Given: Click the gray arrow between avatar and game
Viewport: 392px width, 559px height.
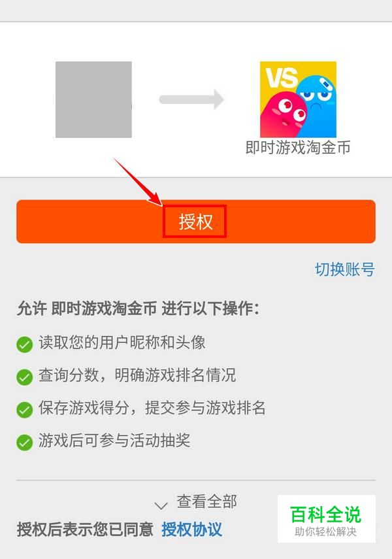Looking at the screenshot, I should pos(191,99).
